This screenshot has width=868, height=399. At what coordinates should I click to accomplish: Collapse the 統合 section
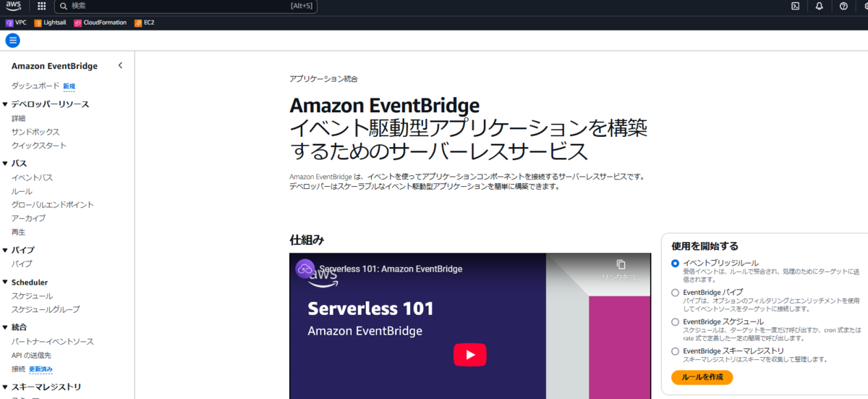point(5,327)
